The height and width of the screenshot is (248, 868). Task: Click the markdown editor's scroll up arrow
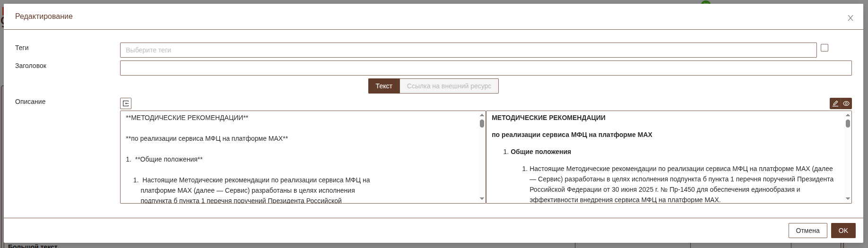tap(482, 115)
